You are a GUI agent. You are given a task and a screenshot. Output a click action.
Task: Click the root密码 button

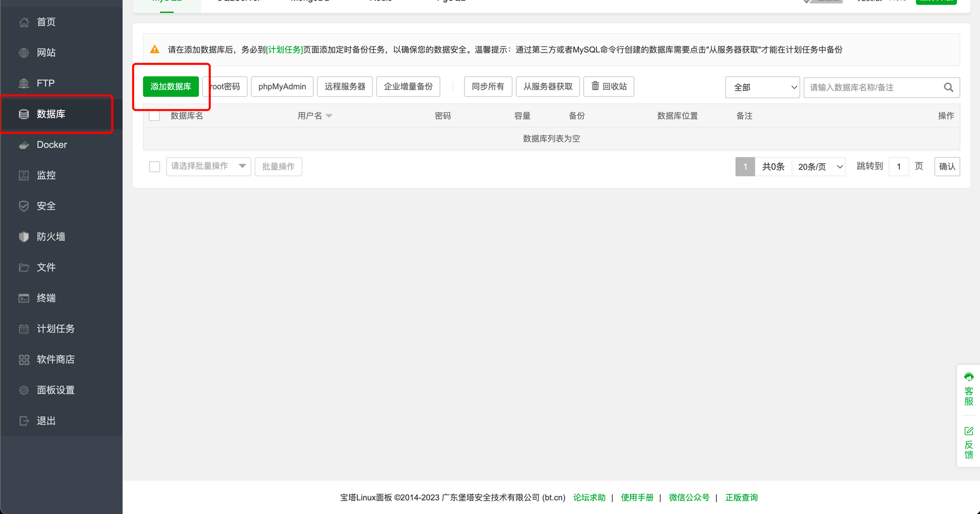(225, 86)
